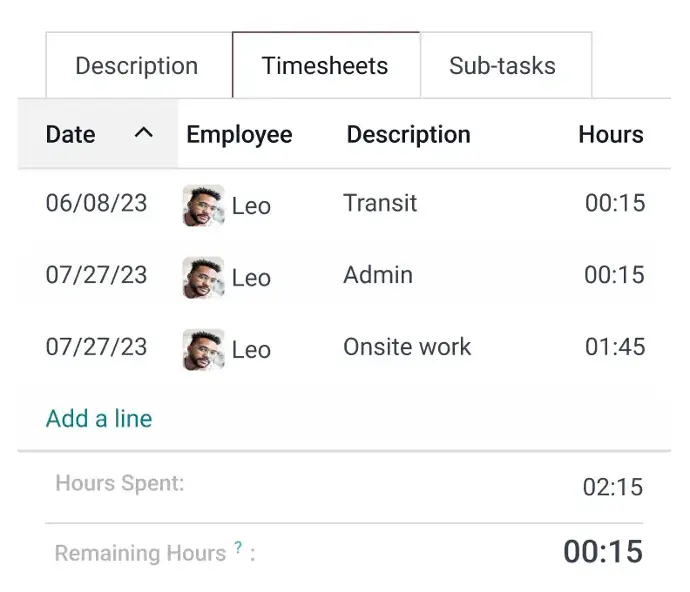Viewport: 690px width, 592px height.
Task: Click the Add a line link
Action: [x=99, y=418]
